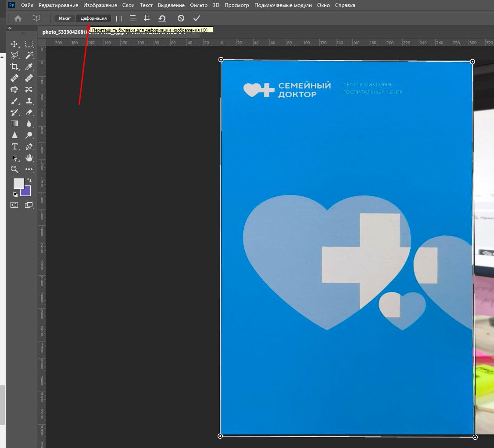Image resolution: width=494 pixels, height=448 pixels.
Task: Open the Изображение menu
Action: coord(100,5)
